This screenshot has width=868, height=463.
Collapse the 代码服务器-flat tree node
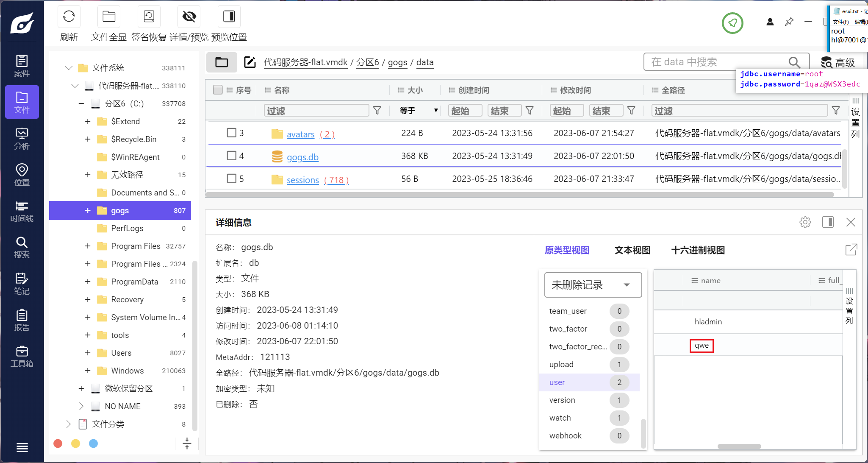coord(75,86)
